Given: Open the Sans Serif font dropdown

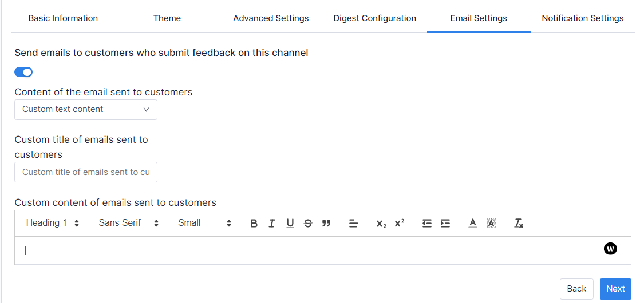Looking at the screenshot, I should (x=128, y=223).
